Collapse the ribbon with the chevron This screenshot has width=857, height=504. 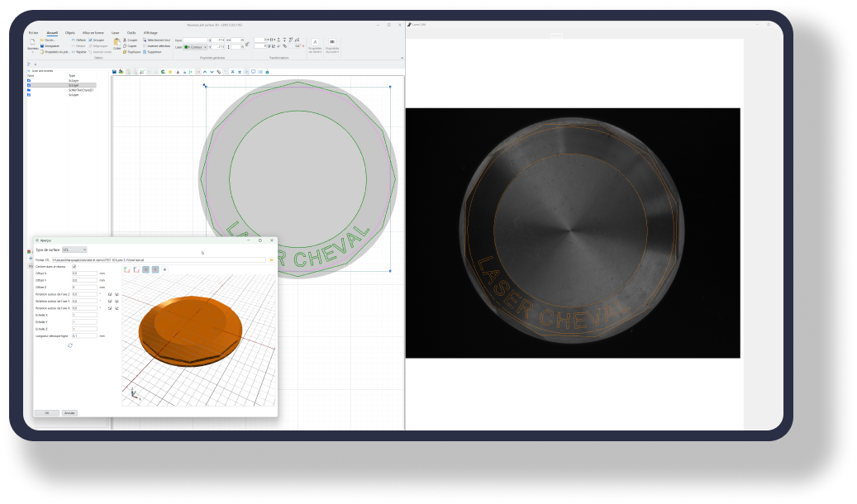click(402, 58)
